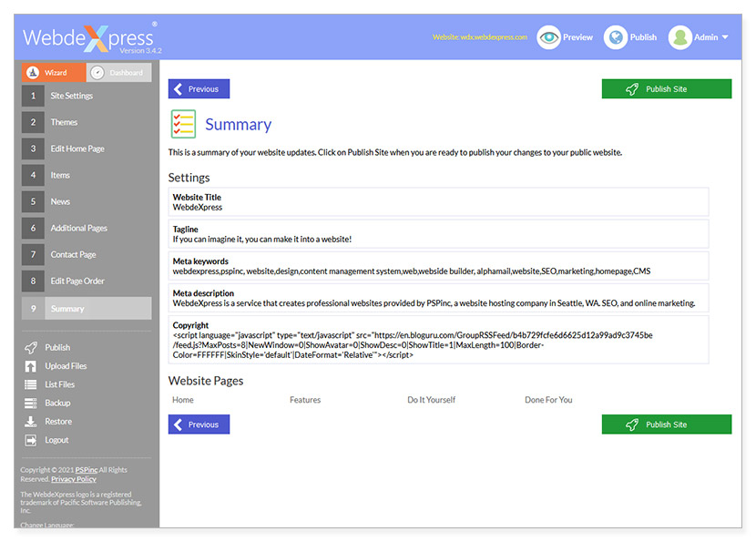Click the number 9 step box
Viewport: 756px width, 542px height.
pyautogui.click(x=34, y=308)
